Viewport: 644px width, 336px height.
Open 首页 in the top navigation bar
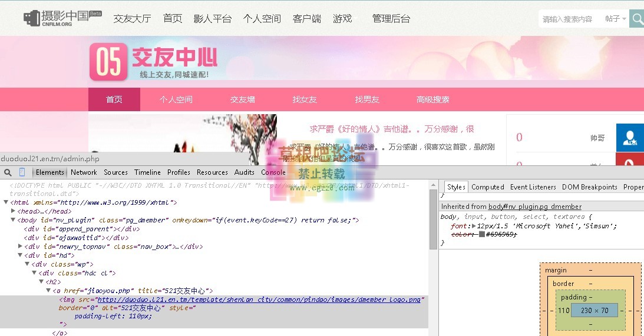(x=173, y=18)
